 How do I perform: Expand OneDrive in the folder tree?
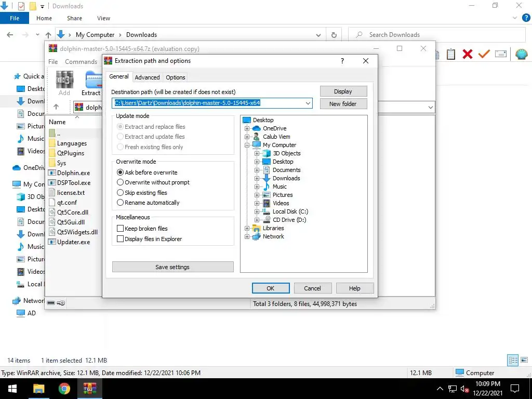(x=247, y=128)
